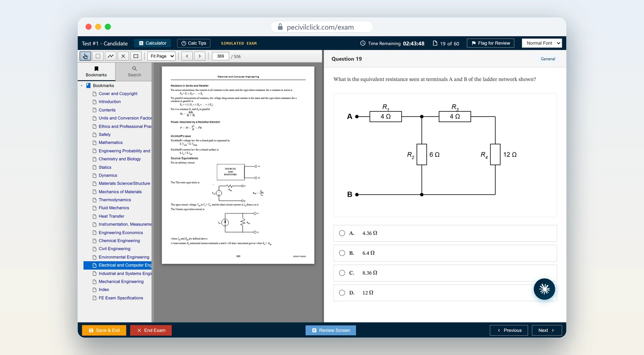This screenshot has height=355, width=644.
Task: Go to Next question
Action: (x=547, y=330)
